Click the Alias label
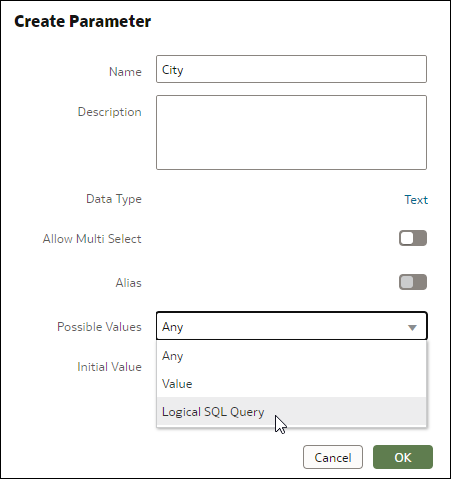This screenshot has height=479, width=451. coord(129,283)
